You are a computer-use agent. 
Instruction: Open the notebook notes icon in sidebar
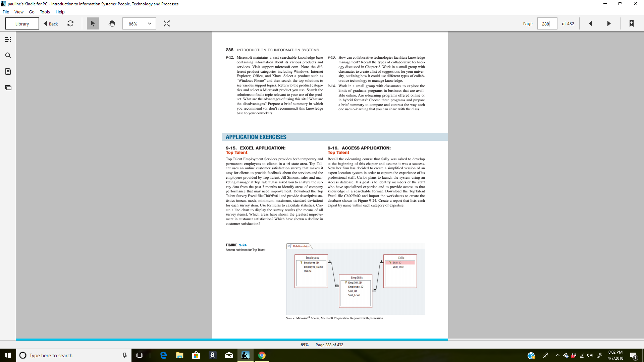tap(8, 71)
